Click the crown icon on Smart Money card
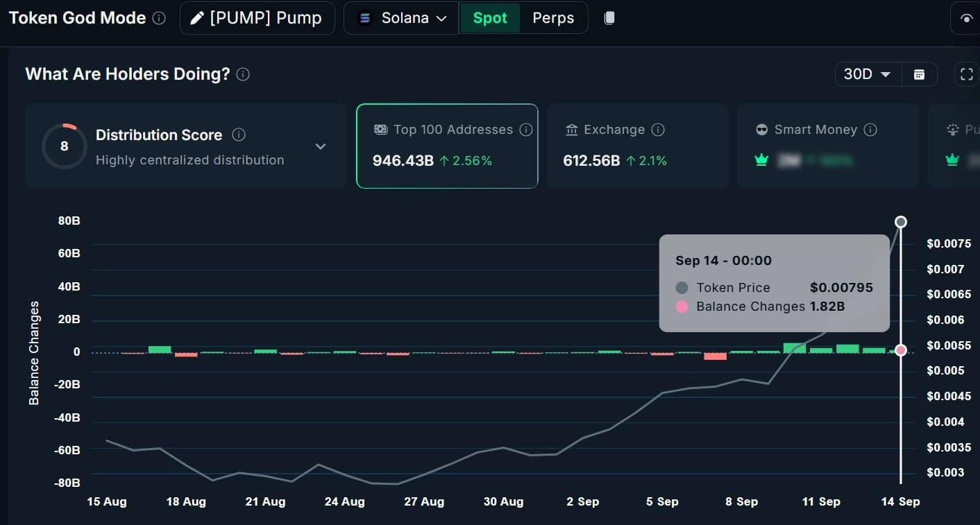 coord(761,160)
